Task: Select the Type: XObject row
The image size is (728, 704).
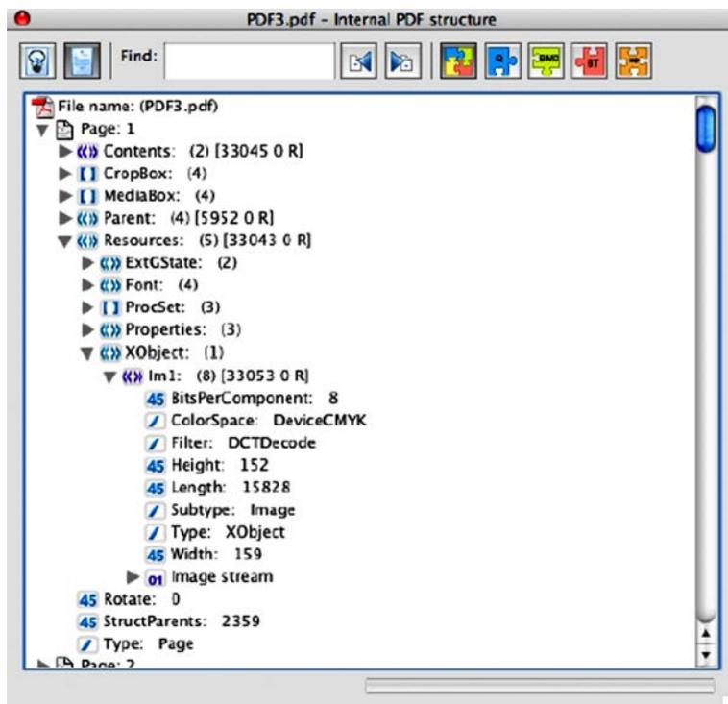Action: click(228, 532)
